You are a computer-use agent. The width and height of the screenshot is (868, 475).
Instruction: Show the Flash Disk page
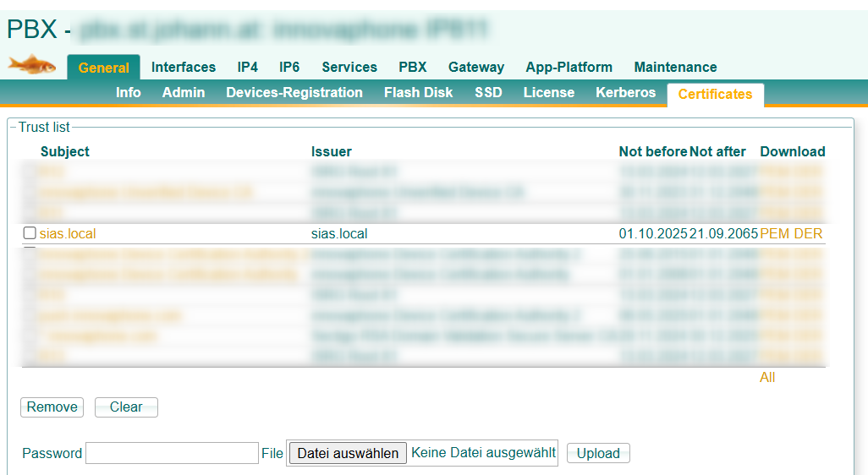pyautogui.click(x=418, y=93)
